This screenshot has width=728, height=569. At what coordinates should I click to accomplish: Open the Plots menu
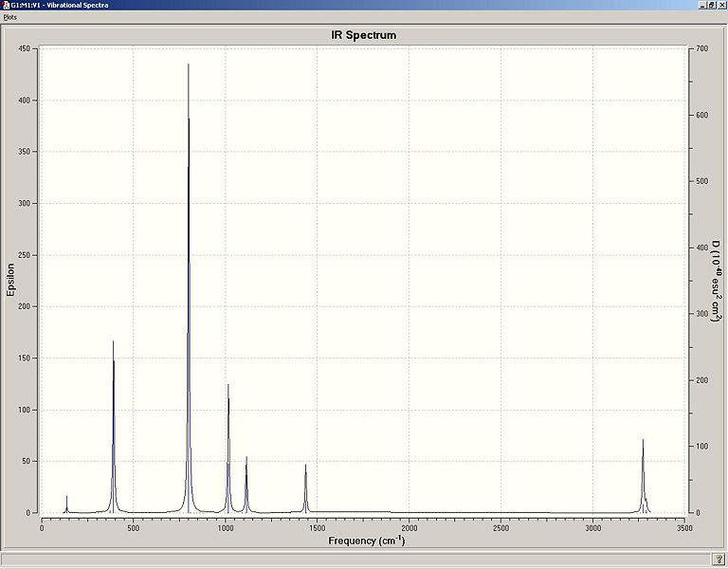pos(9,17)
